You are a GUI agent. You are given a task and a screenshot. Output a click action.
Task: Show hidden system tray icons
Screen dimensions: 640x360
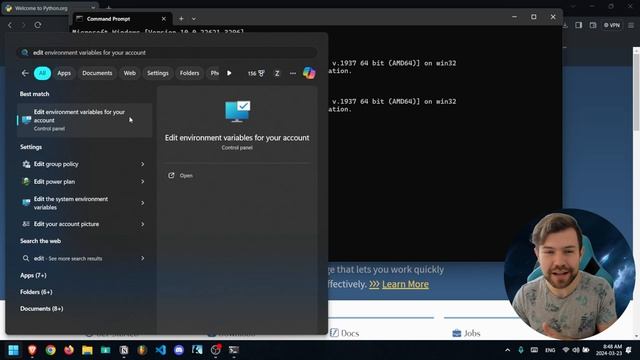507,350
